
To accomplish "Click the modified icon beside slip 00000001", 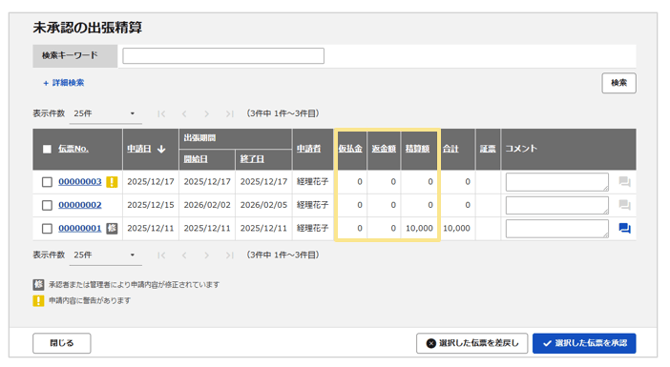I will (x=112, y=229).
